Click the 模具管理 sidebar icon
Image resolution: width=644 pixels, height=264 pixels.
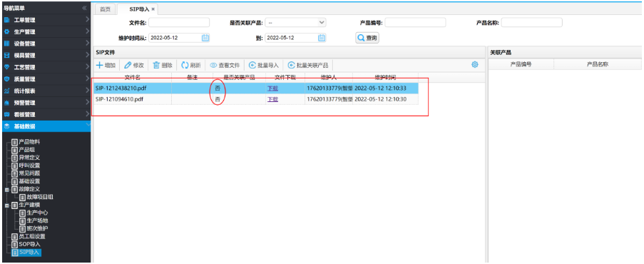click(6, 55)
